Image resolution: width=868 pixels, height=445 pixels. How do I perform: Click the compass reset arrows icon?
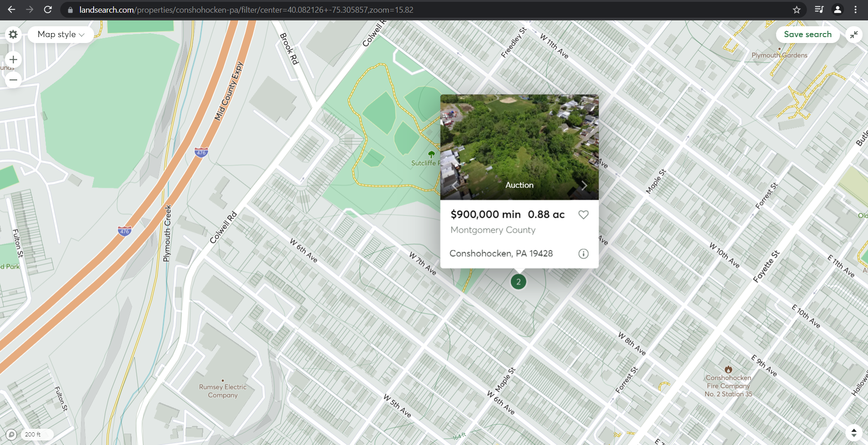[x=854, y=432]
